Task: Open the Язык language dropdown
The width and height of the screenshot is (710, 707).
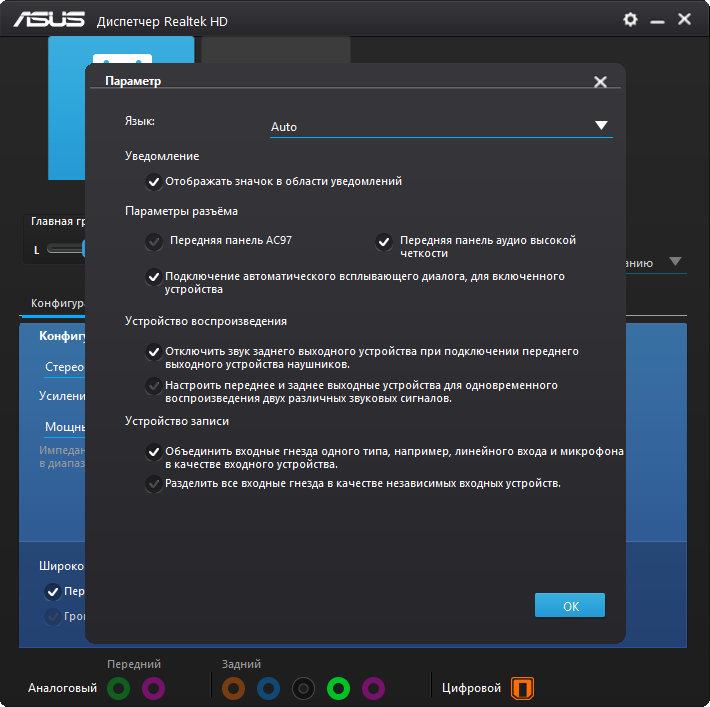Action: 441,127
